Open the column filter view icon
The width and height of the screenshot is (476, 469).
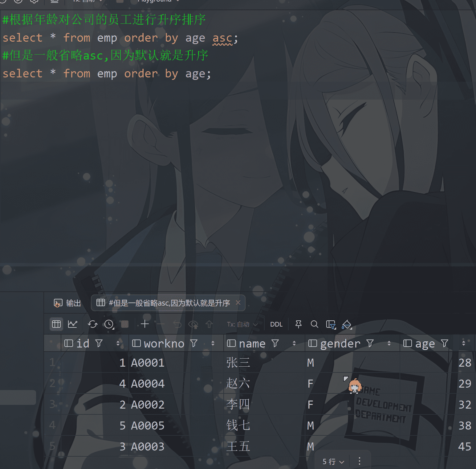[x=331, y=324]
